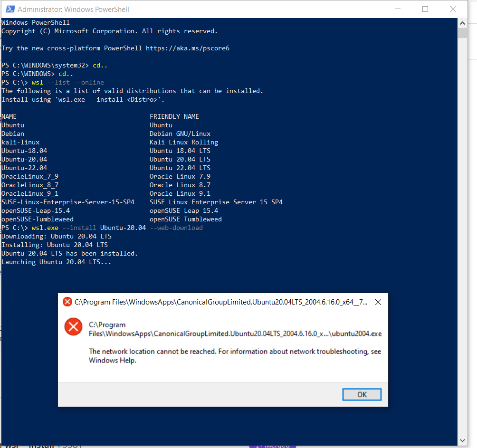The image size is (477, 448).
Task: Click the PowerShell vertical scrollbar thumb
Action: click(462, 33)
